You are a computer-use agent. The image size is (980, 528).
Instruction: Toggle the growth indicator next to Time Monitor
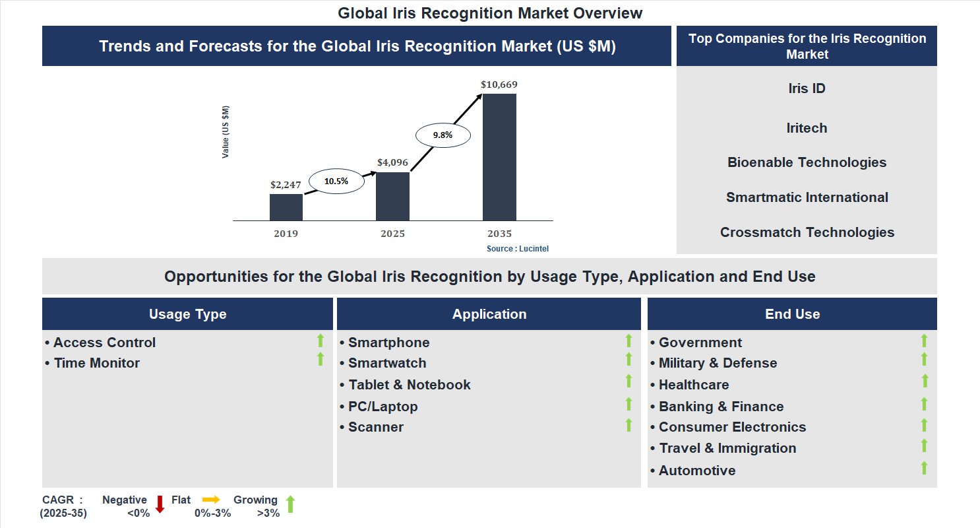(320, 361)
